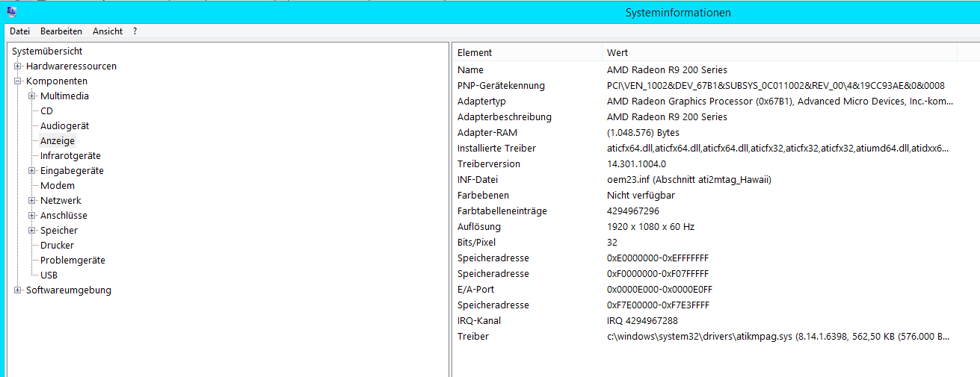Viewport: 980px width, 377px height.
Task: Select Audiogerät tree item
Action: tap(64, 126)
